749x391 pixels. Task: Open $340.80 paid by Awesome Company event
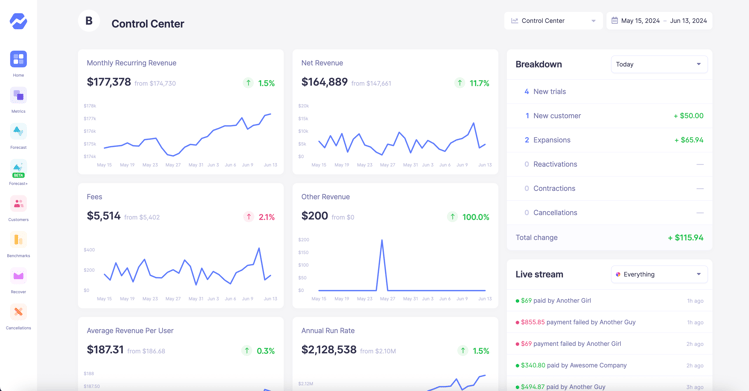click(610, 365)
